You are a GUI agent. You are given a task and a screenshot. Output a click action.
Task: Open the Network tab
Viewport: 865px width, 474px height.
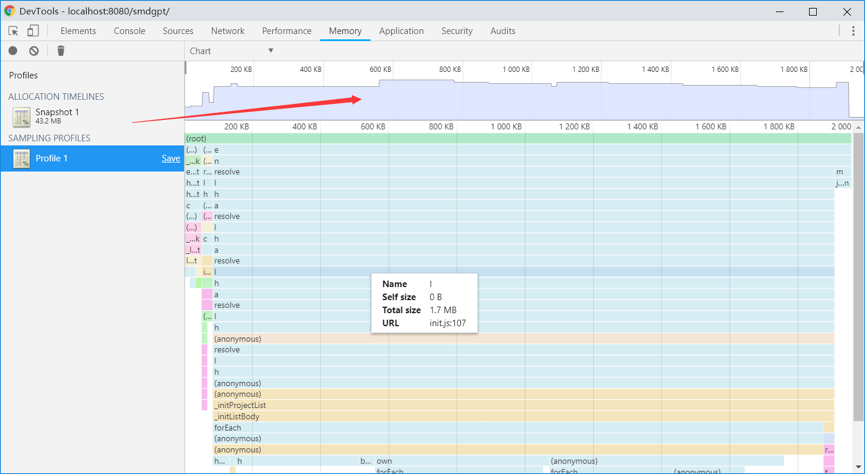[x=228, y=31]
